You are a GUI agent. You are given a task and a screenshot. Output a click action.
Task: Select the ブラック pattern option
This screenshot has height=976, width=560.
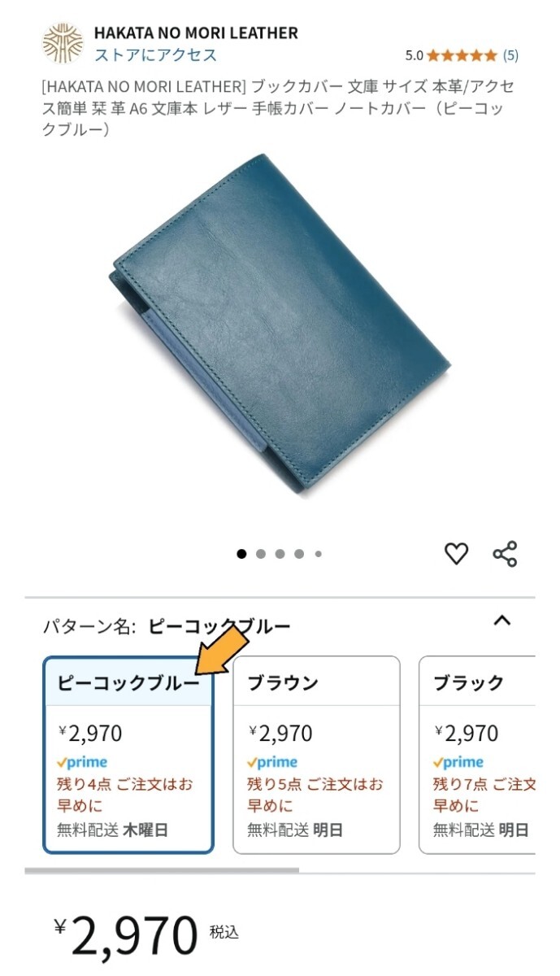[x=477, y=755]
